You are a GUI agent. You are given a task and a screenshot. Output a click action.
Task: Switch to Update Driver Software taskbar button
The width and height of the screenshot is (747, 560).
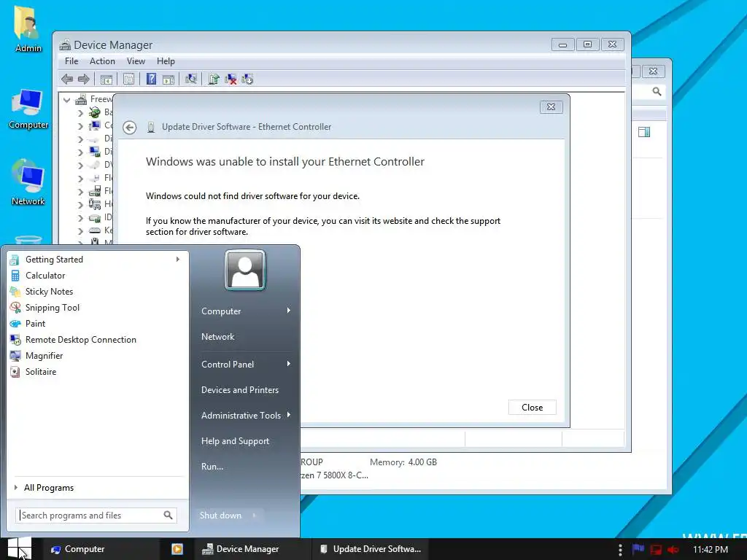(x=371, y=549)
